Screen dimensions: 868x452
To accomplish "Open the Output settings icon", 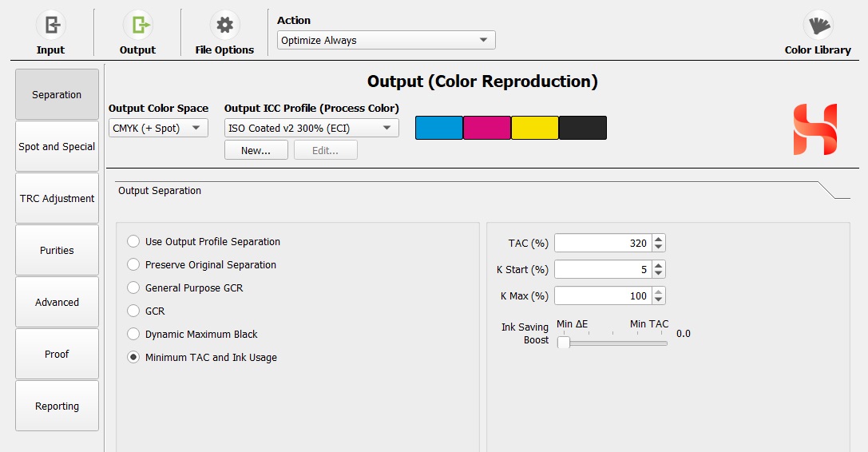I will pos(138,25).
